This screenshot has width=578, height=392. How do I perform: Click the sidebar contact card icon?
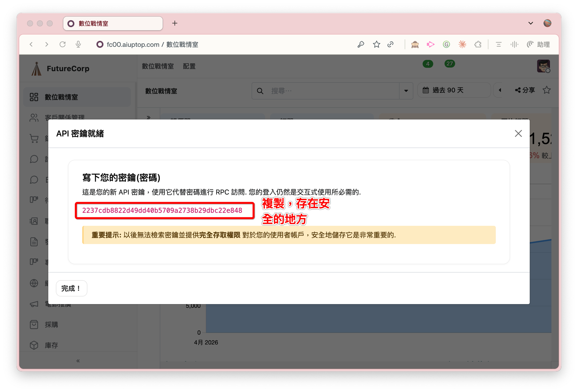34,221
